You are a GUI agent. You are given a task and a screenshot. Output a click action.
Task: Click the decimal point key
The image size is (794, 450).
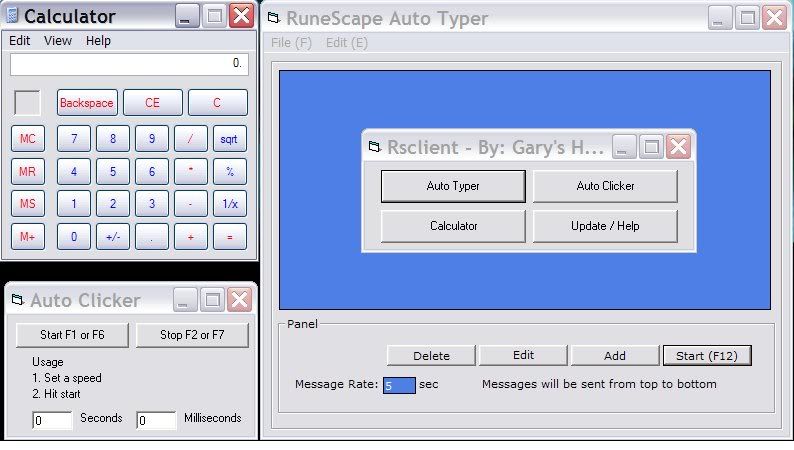click(152, 236)
